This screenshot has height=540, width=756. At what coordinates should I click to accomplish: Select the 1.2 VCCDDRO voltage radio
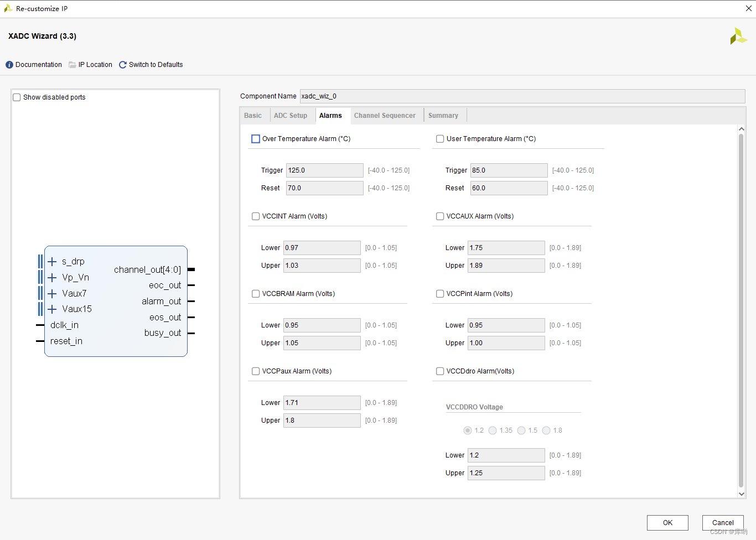pyautogui.click(x=468, y=430)
